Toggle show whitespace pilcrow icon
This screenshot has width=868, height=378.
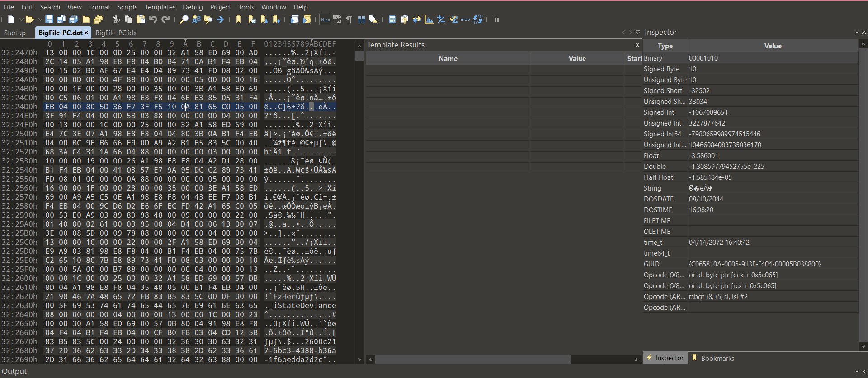[x=349, y=19]
